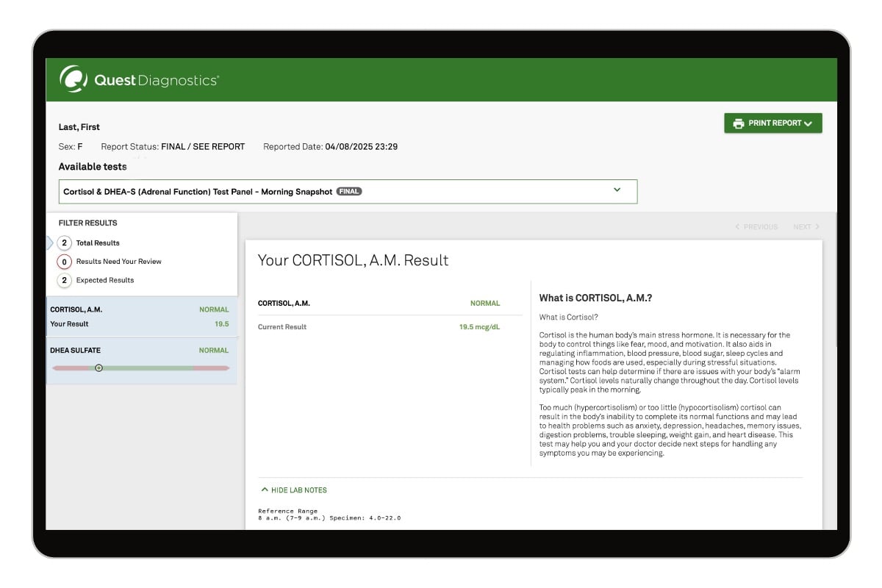Screen dimensions: 882x588
Task: Filter by Total Results count circle
Action: coord(65,243)
